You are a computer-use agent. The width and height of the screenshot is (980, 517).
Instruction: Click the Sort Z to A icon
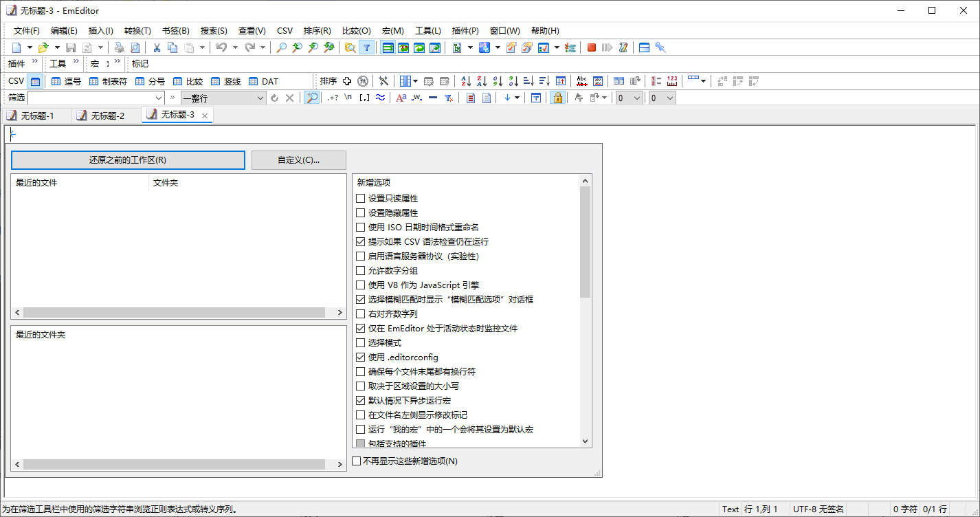click(x=482, y=81)
